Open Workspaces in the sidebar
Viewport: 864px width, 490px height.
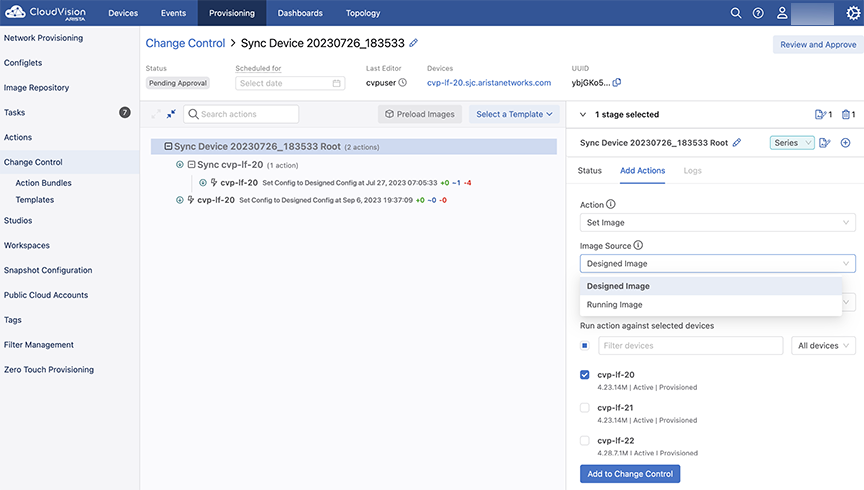click(x=27, y=245)
